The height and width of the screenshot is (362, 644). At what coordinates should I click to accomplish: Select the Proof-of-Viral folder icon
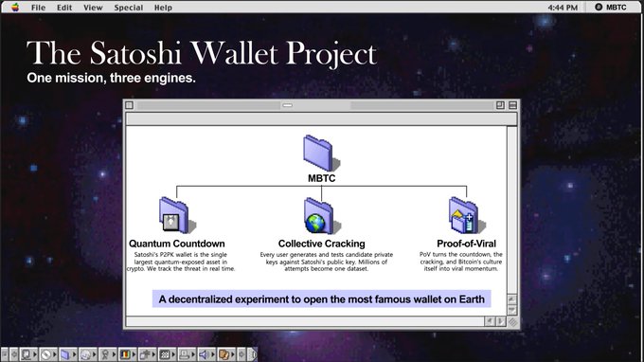467,215
